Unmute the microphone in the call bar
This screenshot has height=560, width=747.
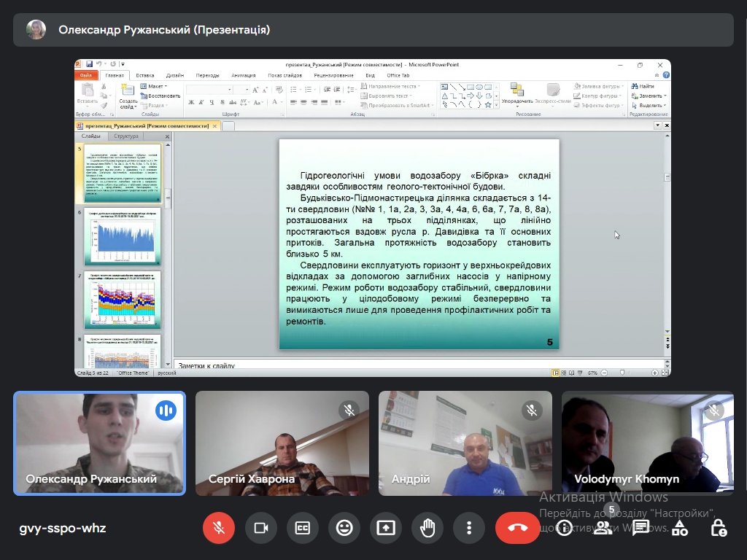point(219,528)
